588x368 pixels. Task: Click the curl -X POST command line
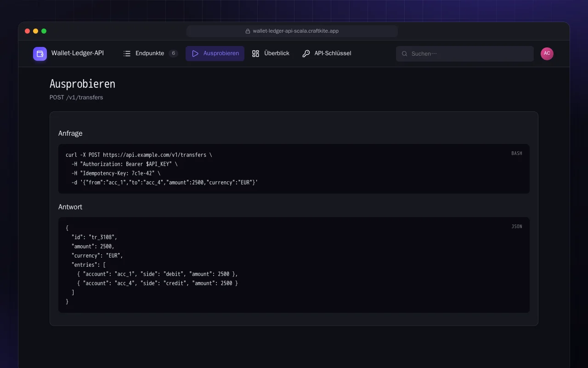139,155
